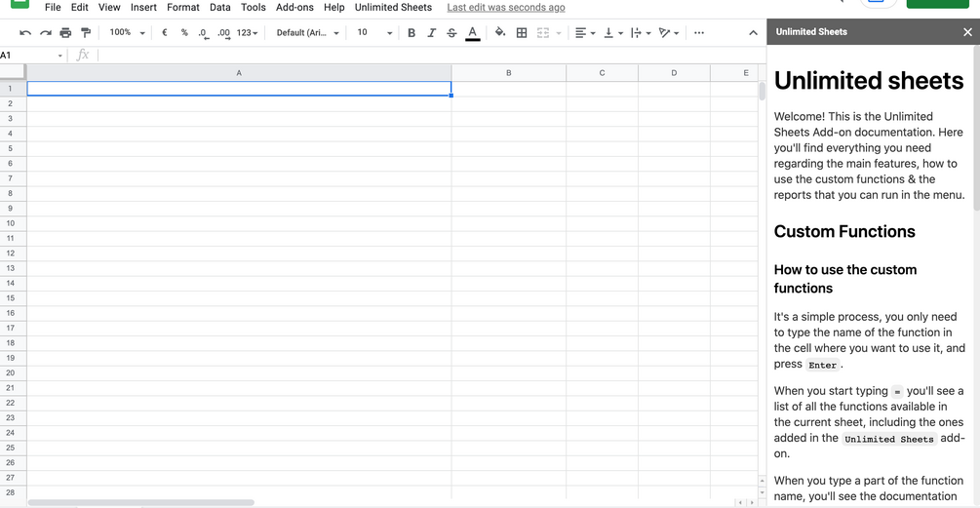Close the Unlimited Sheets sidebar
This screenshot has width=980, height=508.
[x=967, y=32]
